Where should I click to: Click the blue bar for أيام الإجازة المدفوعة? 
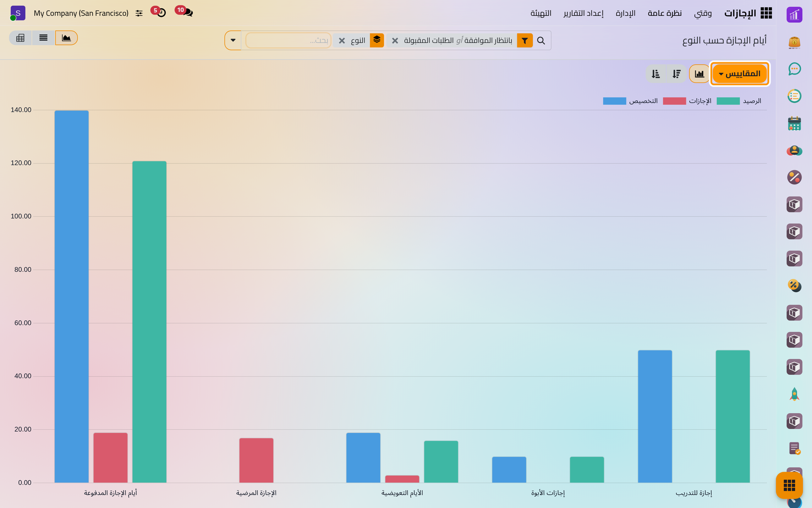tap(71, 296)
